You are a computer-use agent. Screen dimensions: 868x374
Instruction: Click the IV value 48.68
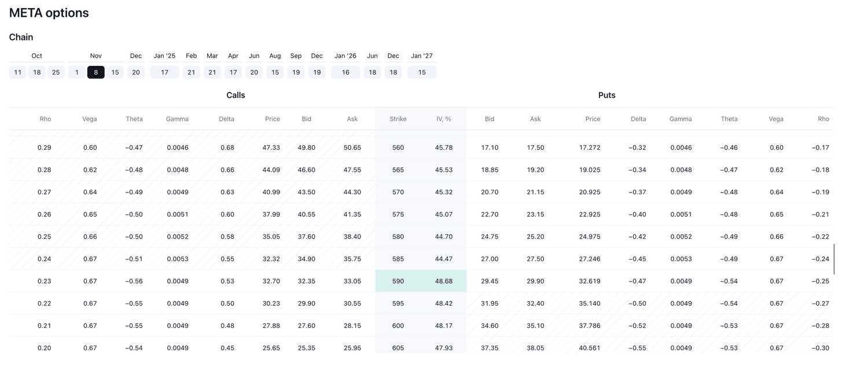(x=444, y=282)
